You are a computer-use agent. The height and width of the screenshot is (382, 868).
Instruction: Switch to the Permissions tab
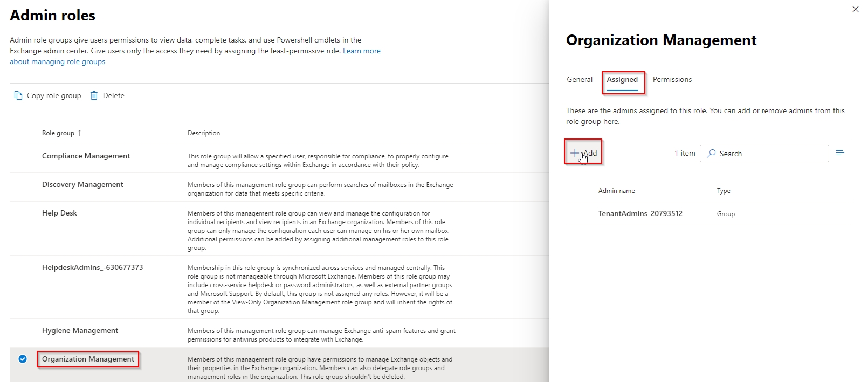[x=672, y=79]
